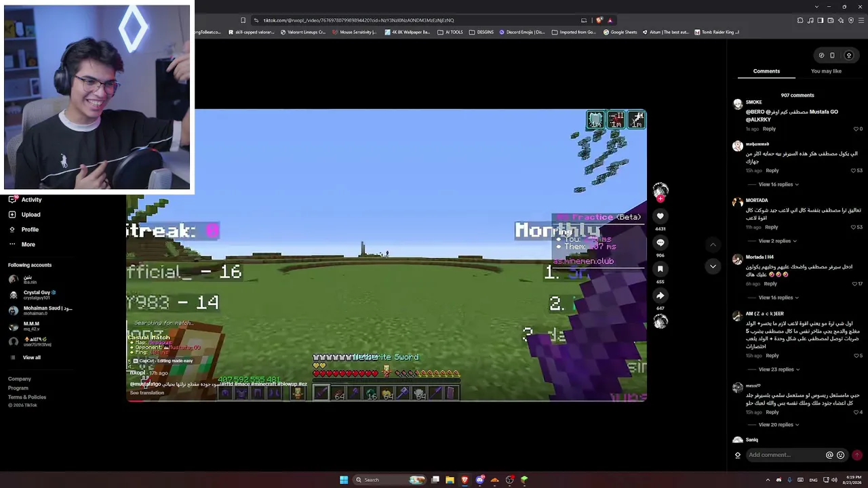Open the DESGINS bookmarks folder
Viewport: 868px width, 488px height.
pyautogui.click(x=481, y=32)
